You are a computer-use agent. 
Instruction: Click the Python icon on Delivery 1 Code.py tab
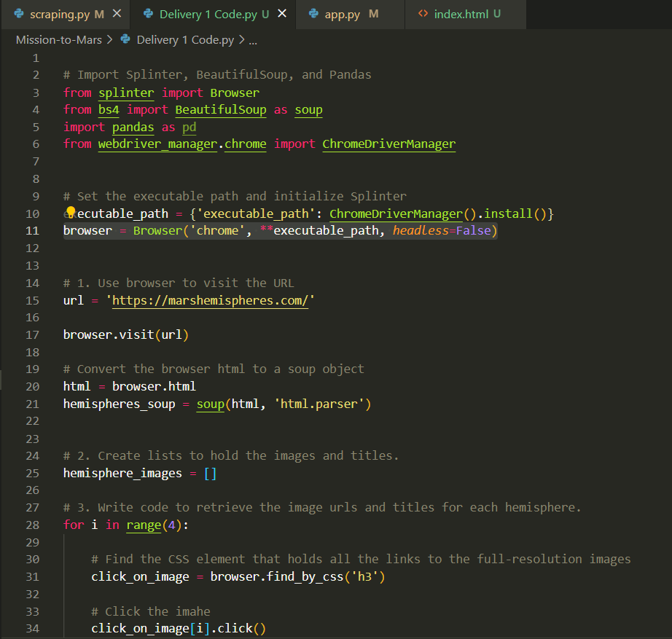148,14
